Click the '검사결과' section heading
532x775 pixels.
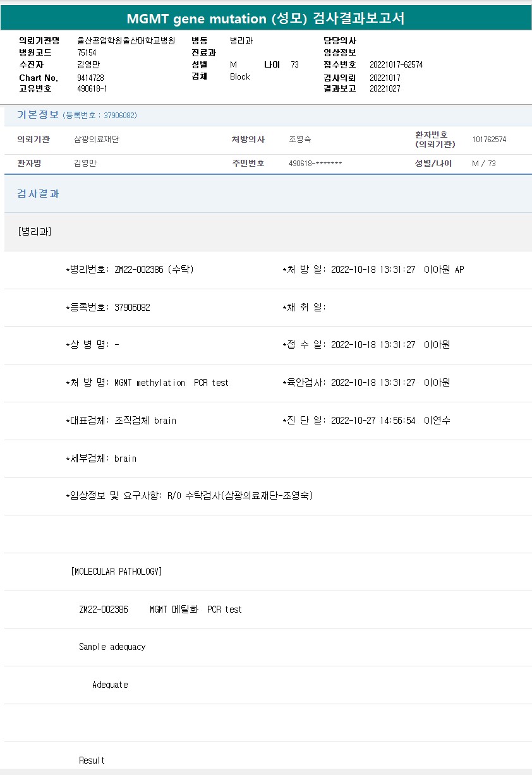pos(38,194)
